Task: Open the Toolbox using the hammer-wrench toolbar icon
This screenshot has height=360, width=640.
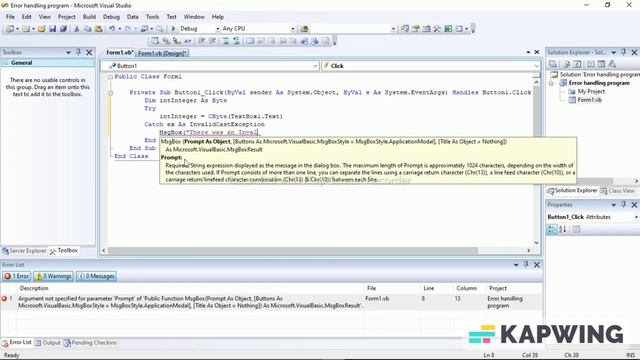Action: click(437, 29)
